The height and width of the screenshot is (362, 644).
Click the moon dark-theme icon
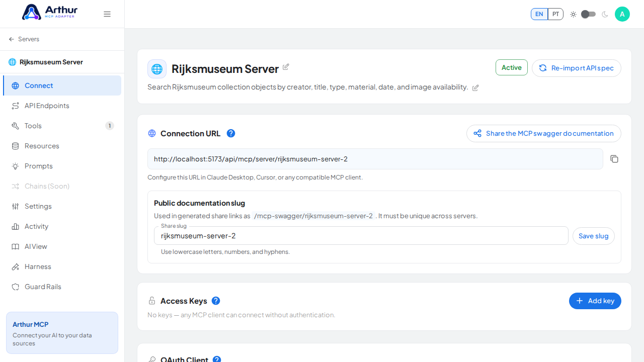[605, 14]
